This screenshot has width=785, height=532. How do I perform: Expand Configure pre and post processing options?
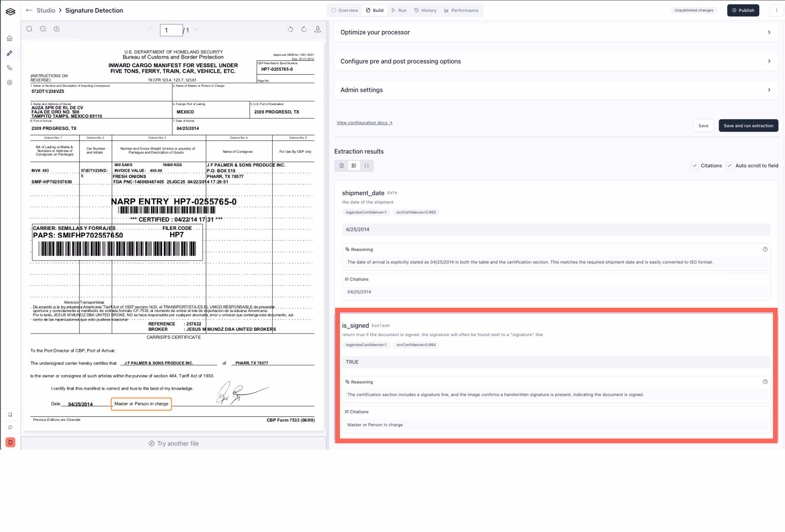(x=769, y=61)
